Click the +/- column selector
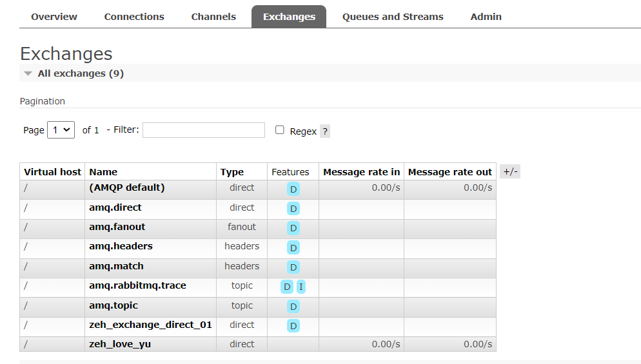The image size is (641, 364). [510, 171]
